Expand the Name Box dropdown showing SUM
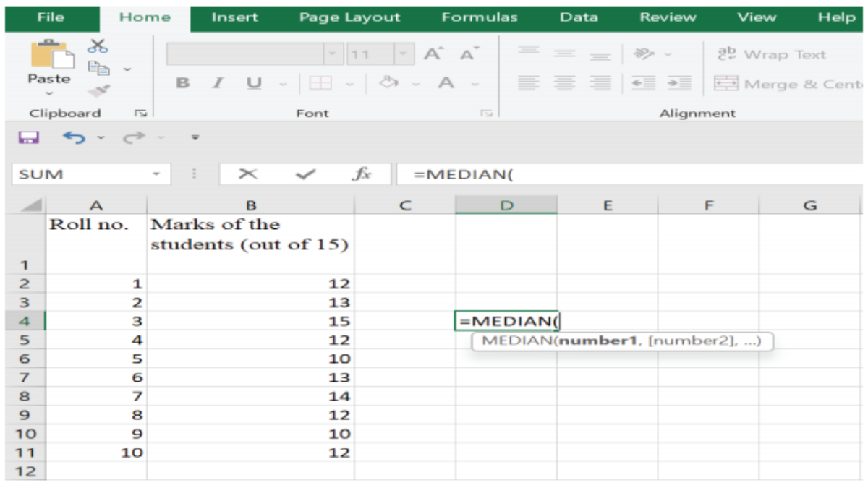The height and width of the screenshot is (488, 868). coord(156,174)
